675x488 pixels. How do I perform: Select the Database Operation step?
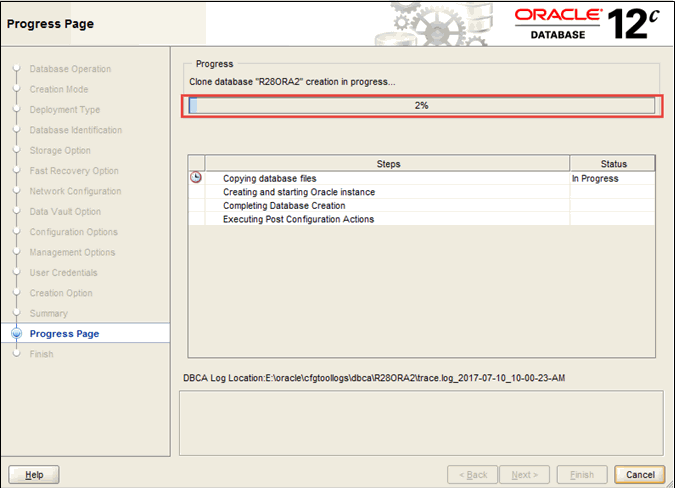70,69
